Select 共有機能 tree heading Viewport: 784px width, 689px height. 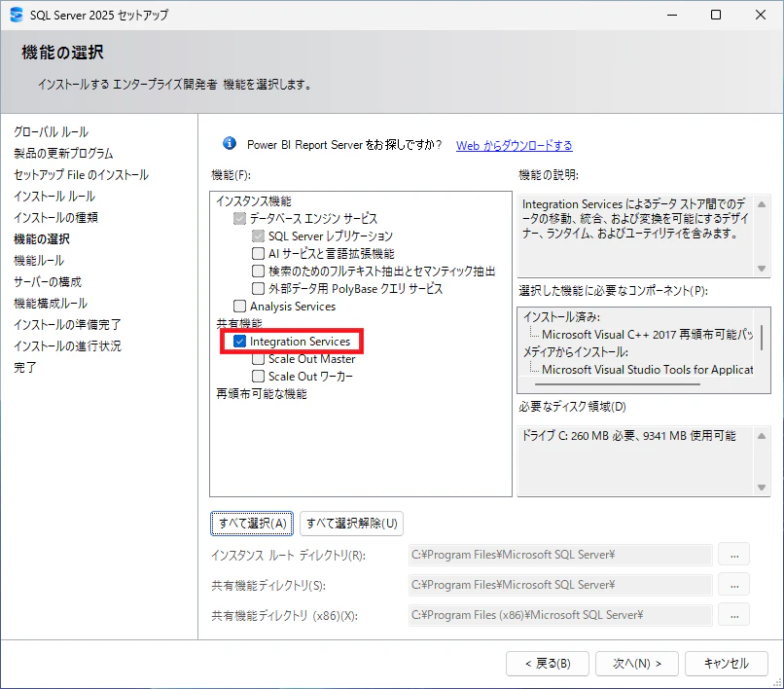(x=239, y=323)
